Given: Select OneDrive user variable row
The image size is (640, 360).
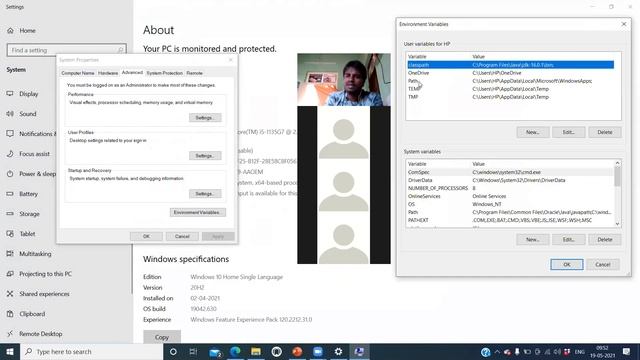Looking at the screenshot, I should (x=510, y=73).
